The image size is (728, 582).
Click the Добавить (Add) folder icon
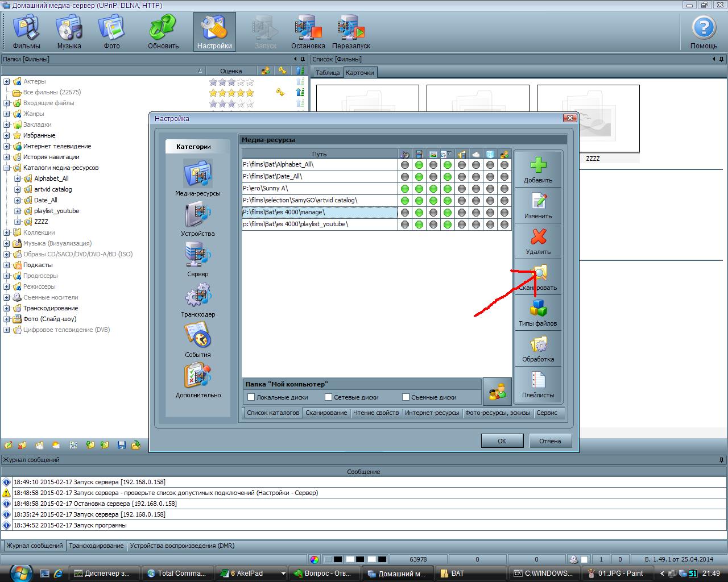point(538,166)
